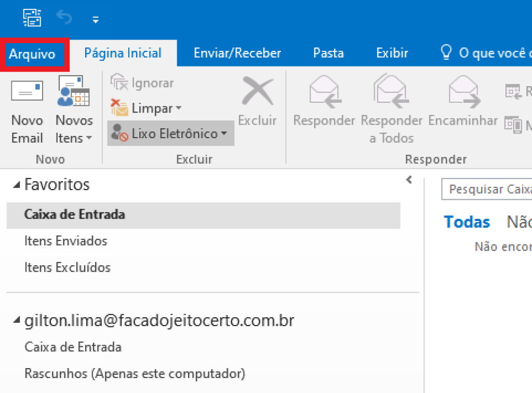The width and height of the screenshot is (532, 393).
Task: Open Rascunhos (Apenas este computador) folder
Action: click(x=135, y=374)
